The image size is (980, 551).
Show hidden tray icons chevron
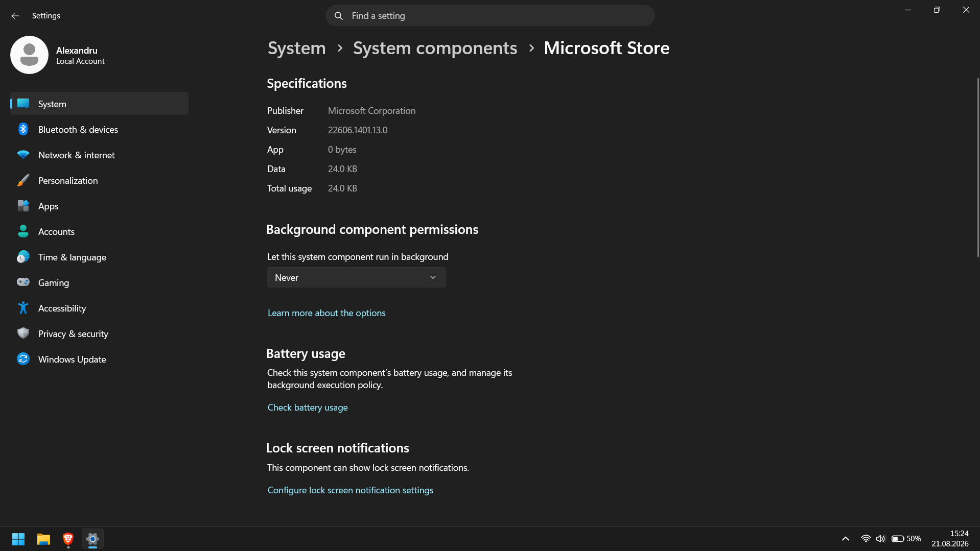pos(846,539)
